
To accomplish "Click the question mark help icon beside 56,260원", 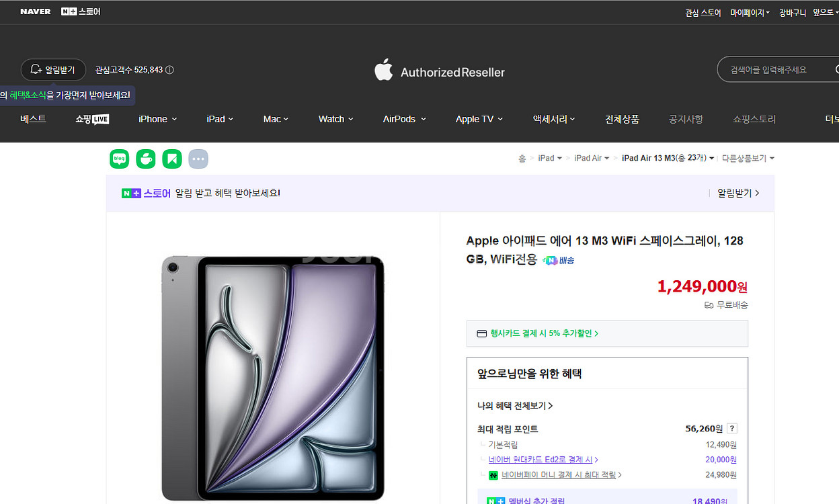I will click(732, 429).
